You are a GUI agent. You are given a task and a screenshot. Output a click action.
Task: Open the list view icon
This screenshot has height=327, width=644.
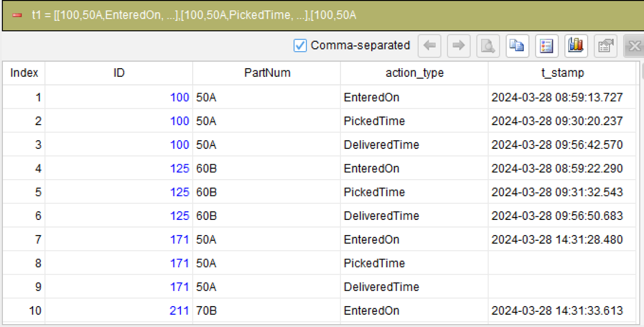[547, 45]
